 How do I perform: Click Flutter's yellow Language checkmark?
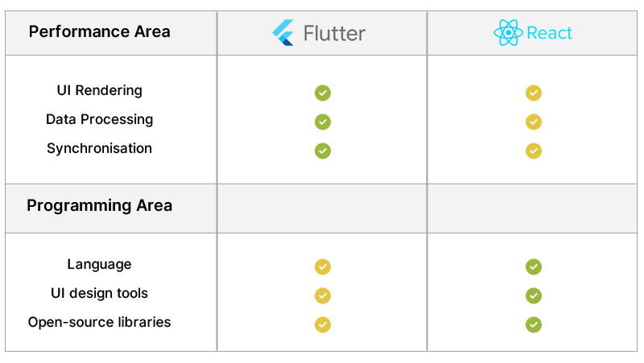click(x=323, y=266)
